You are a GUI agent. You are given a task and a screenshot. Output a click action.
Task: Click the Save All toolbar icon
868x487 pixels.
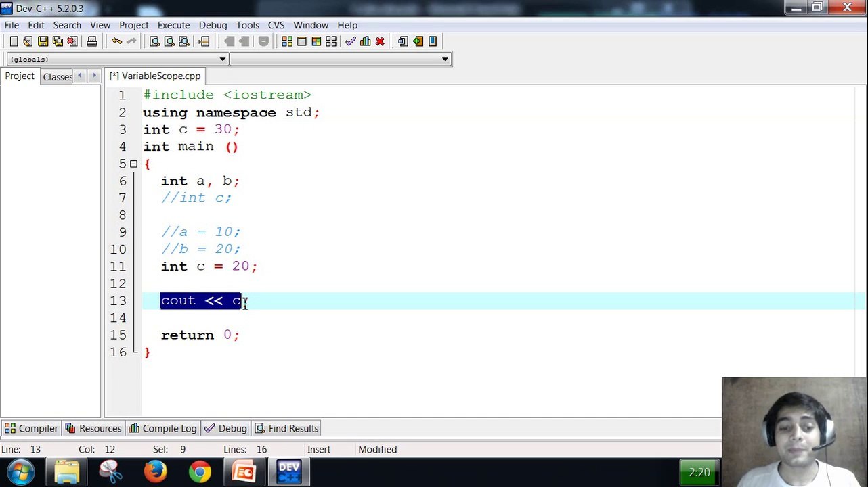58,41
